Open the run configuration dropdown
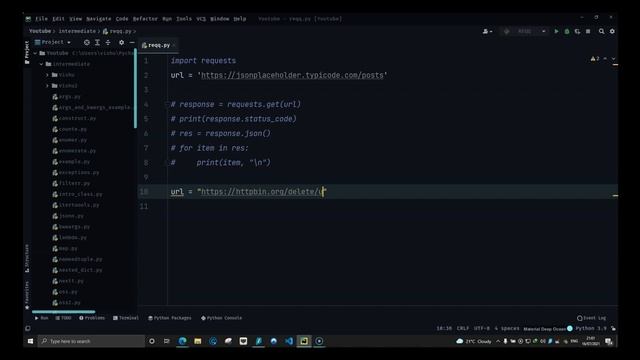640x360 pixels. coord(524,31)
